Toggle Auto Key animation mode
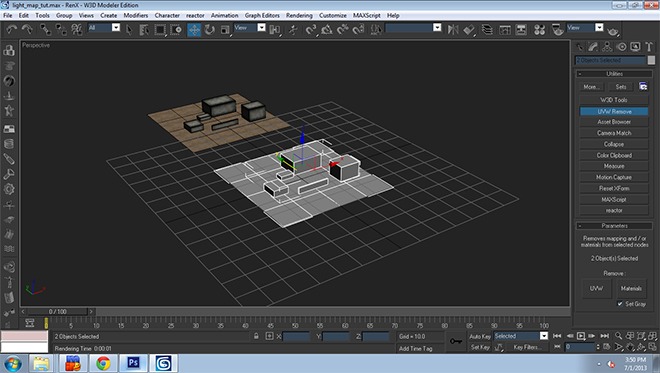 click(x=480, y=336)
